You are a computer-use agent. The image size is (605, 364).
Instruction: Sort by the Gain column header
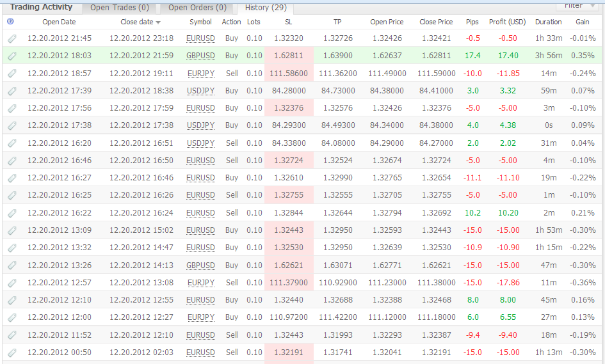pos(583,22)
